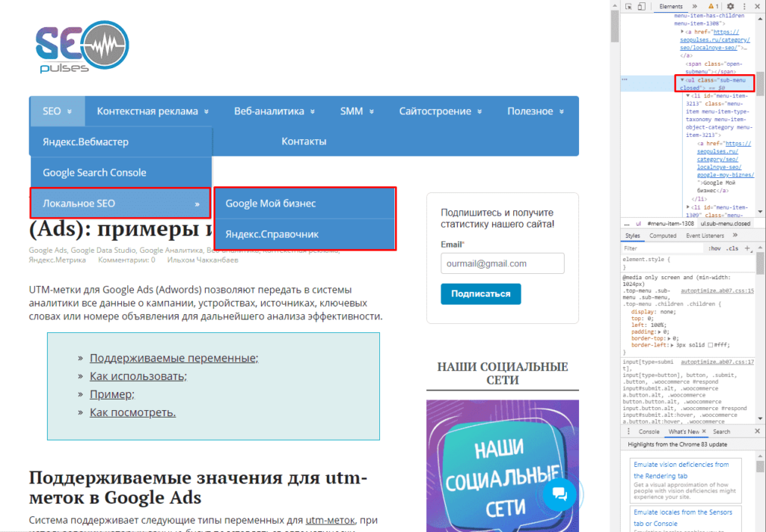The height and width of the screenshot is (532, 766).
Task: Open the DevTools three-dot customize menu
Action: pos(744,6)
